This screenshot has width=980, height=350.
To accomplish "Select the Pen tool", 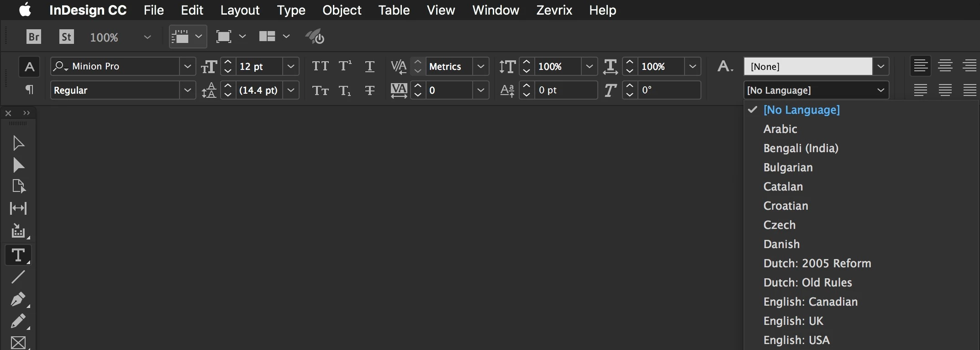I will 18,299.
